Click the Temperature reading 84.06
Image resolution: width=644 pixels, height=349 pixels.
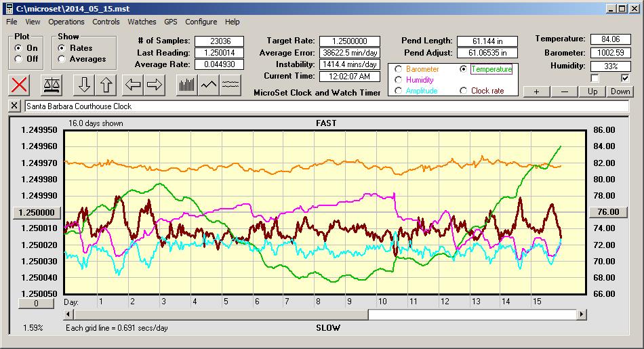pyautogui.click(x=610, y=39)
